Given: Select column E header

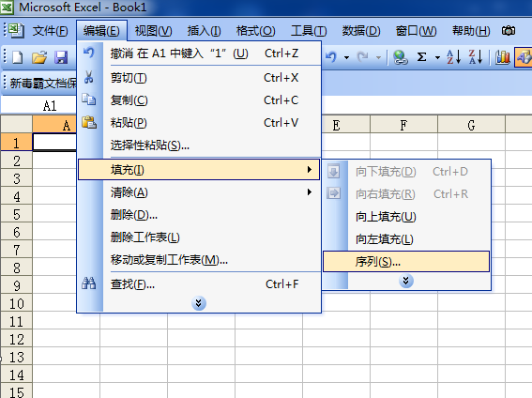Looking at the screenshot, I should (x=345, y=125).
